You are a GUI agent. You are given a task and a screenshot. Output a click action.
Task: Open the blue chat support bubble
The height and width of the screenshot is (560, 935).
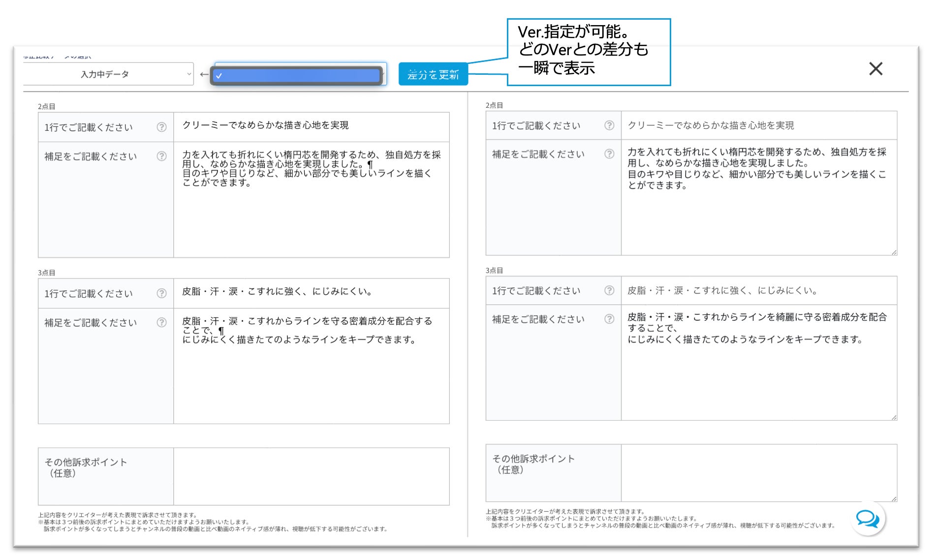pos(868,518)
